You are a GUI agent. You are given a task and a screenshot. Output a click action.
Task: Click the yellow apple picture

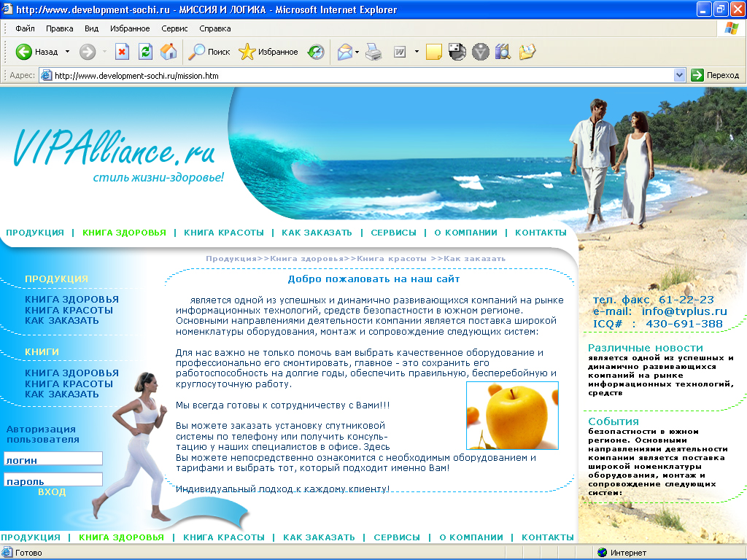click(512, 415)
